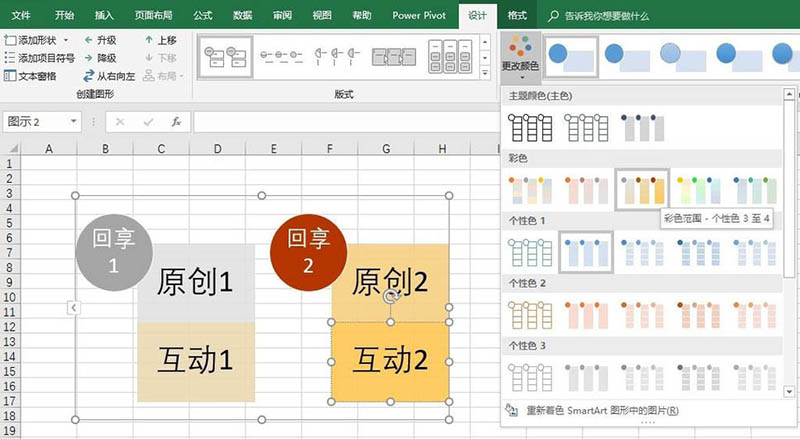Viewport: 800px width, 439px height.
Task: Choose 个性色 2 orange outline option
Action: pos(530,314)
